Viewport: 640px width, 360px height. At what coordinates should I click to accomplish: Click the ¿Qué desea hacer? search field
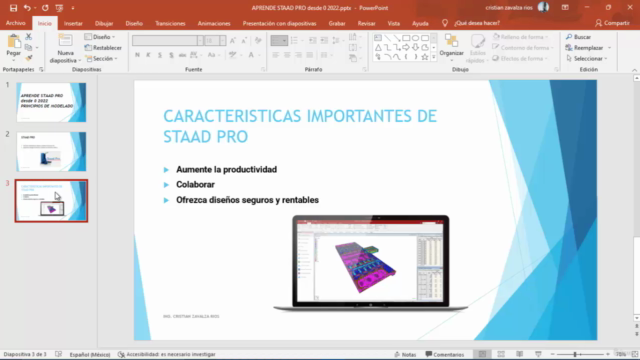(x=477, y=23)
